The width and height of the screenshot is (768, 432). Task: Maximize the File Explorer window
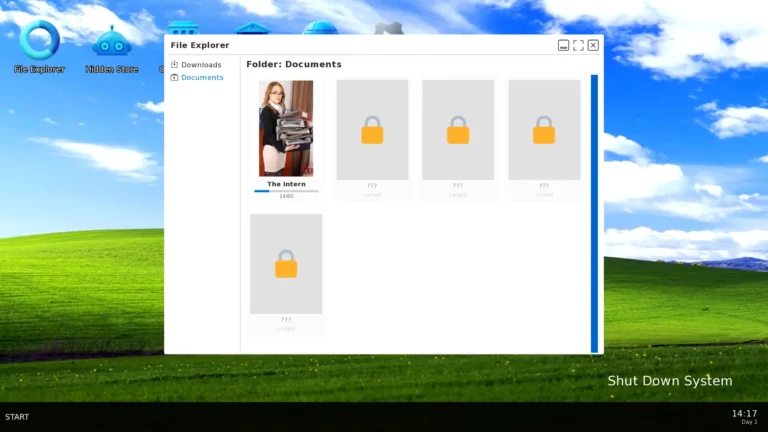click(x=578, y=45)
